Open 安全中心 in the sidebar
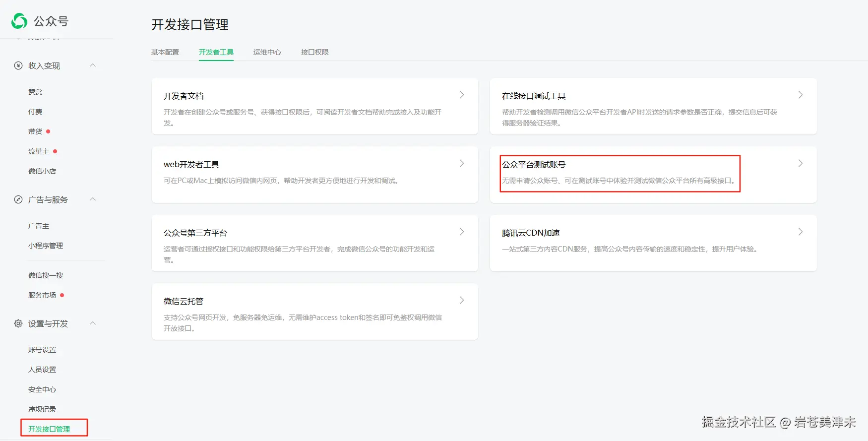Screen dimensions: 868x441 [42, 389]
